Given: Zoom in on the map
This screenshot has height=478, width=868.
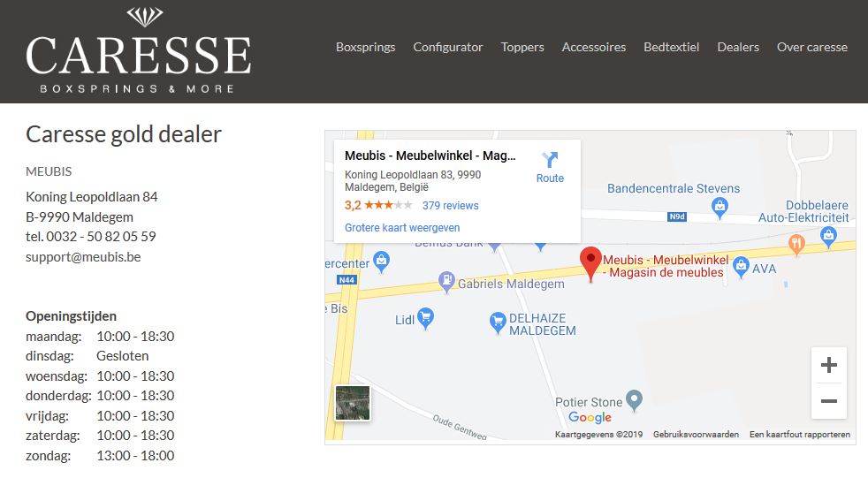Looking at the screenshot, I should [828, 365].
